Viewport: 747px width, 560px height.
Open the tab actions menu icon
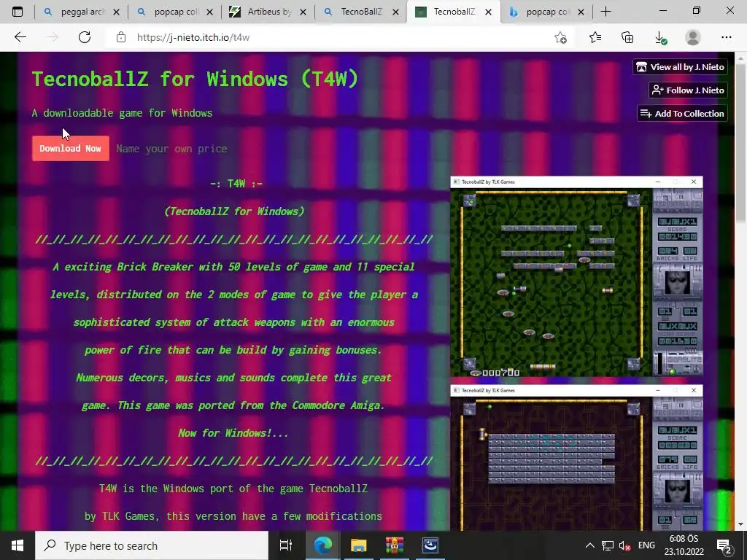18,12
